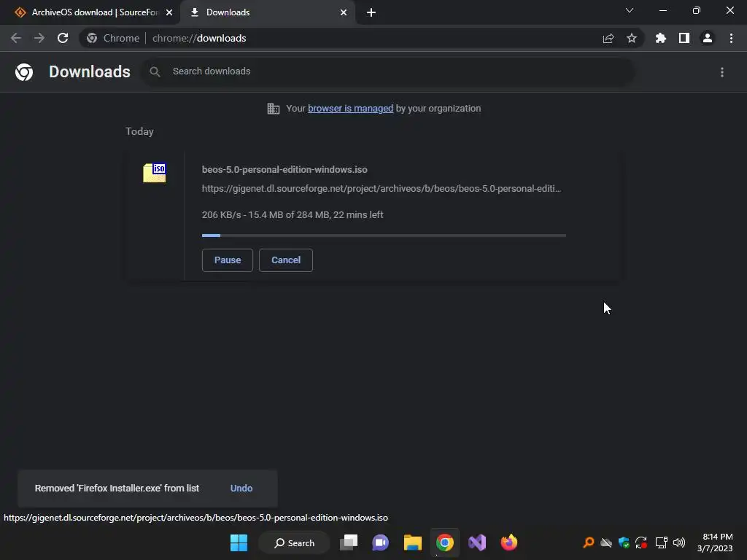The image size is (747, 560).
Task: Click the Chrome taskbar icon
Action: tap(444, 542)
